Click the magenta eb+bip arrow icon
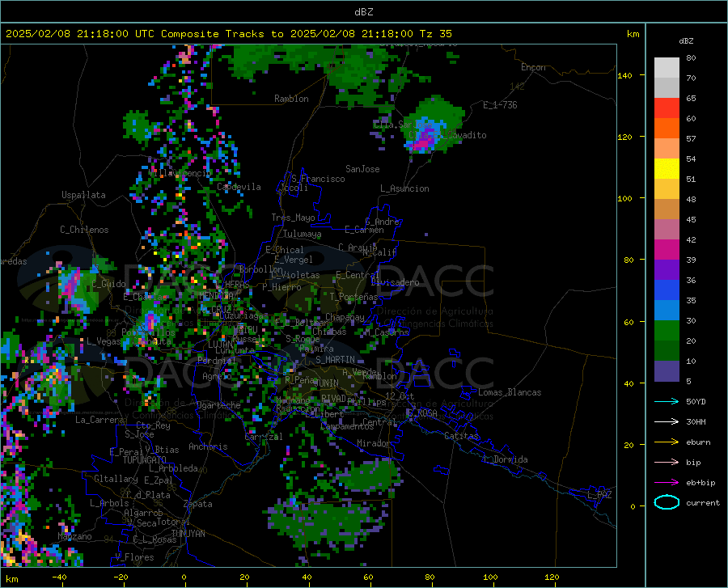The height and width of the screenshot is (588, 728). pos(667,483)
